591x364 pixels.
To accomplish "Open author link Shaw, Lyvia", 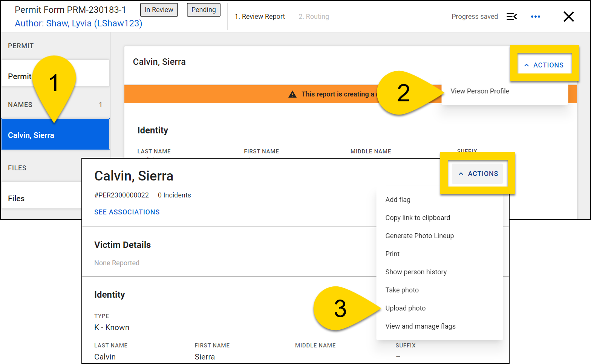I will click(78, 23).
